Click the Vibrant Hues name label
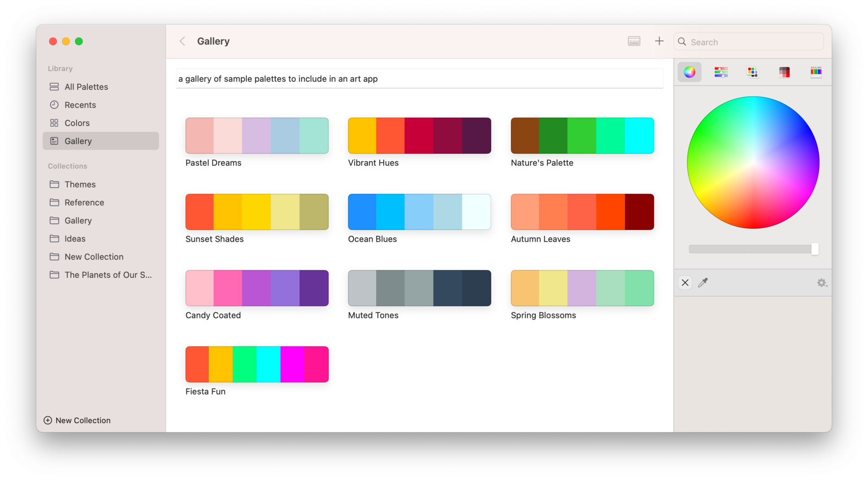Viewport: 868px width, 480px height. pos(373,163)
